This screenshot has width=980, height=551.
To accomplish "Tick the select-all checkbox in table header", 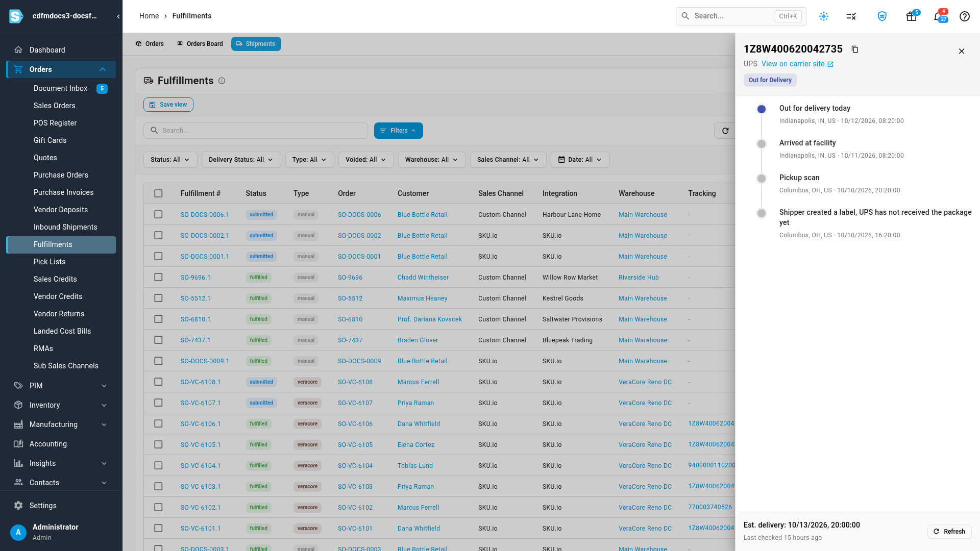I will pyautogui.click(x=158, y=193).
